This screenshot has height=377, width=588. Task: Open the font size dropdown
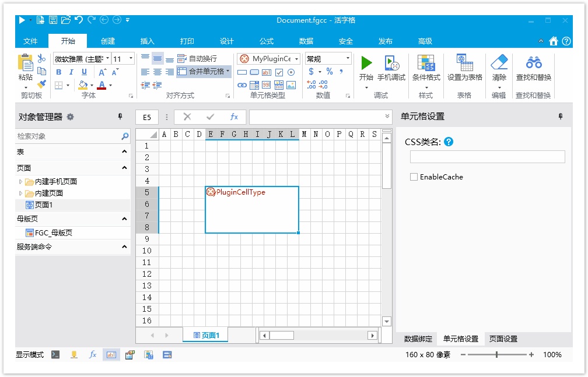point(131,58)
